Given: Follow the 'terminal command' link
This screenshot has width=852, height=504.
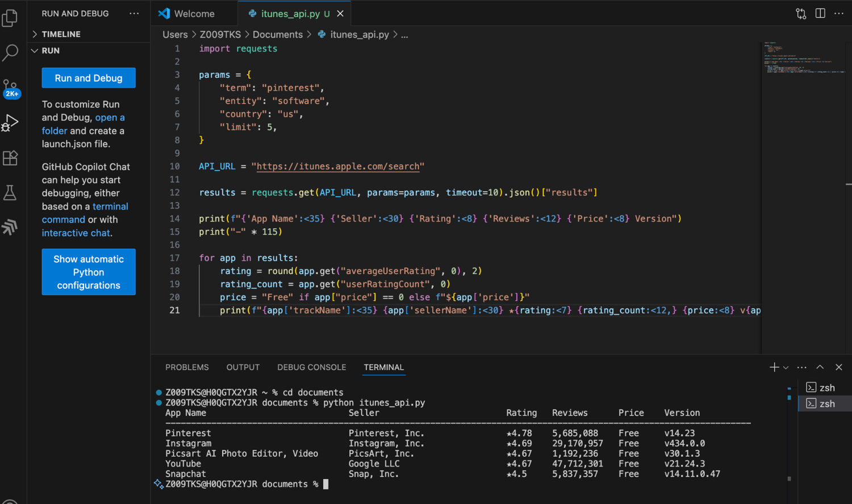Looking at the screenshot, I should coord(85,213).
